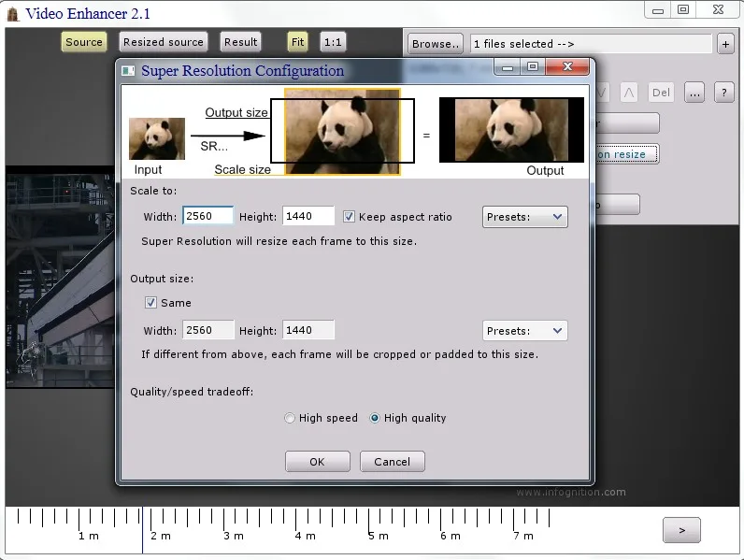
Task: Click the Output panda preview image
Action: click(x=511, y=130)
